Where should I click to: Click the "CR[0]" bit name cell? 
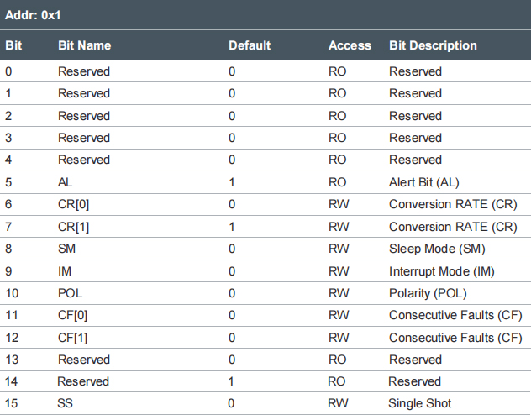(73, 204)
